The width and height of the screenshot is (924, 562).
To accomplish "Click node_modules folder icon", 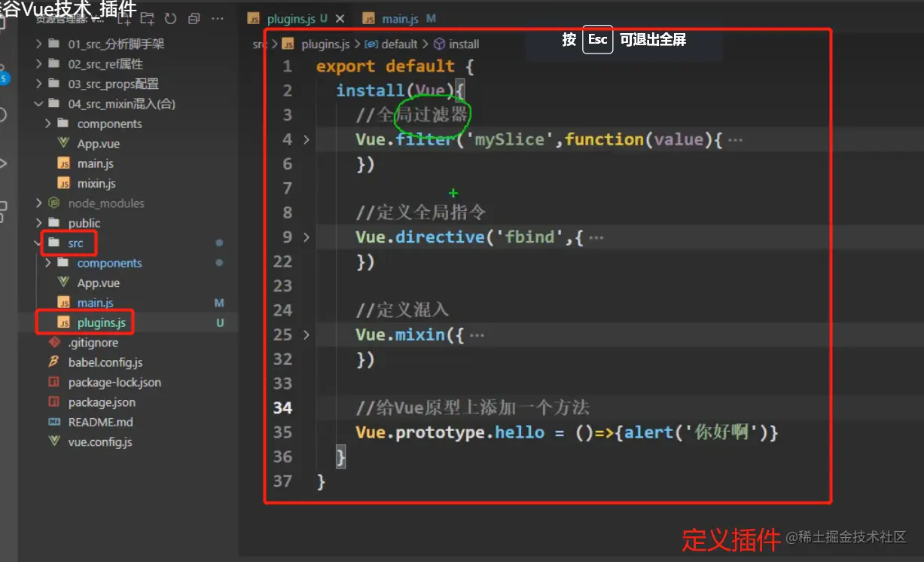I will point(53,203).
